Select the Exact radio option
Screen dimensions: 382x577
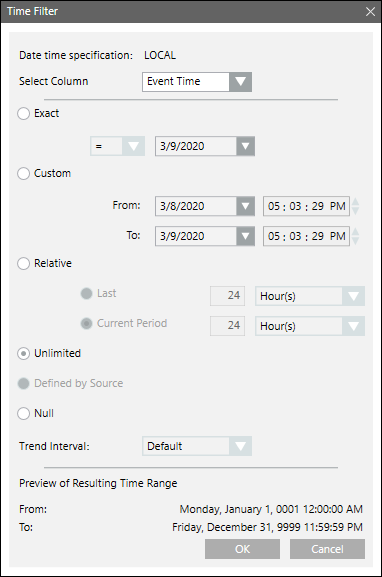point(24,113)
